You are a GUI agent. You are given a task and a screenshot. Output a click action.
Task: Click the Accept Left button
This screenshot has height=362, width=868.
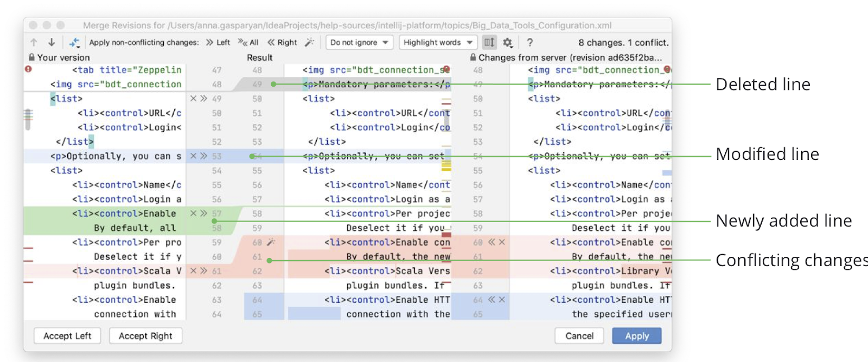67,336
